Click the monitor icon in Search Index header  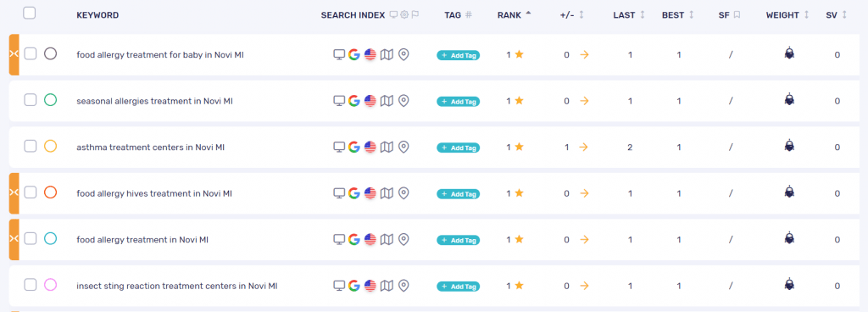click(393, 15)
